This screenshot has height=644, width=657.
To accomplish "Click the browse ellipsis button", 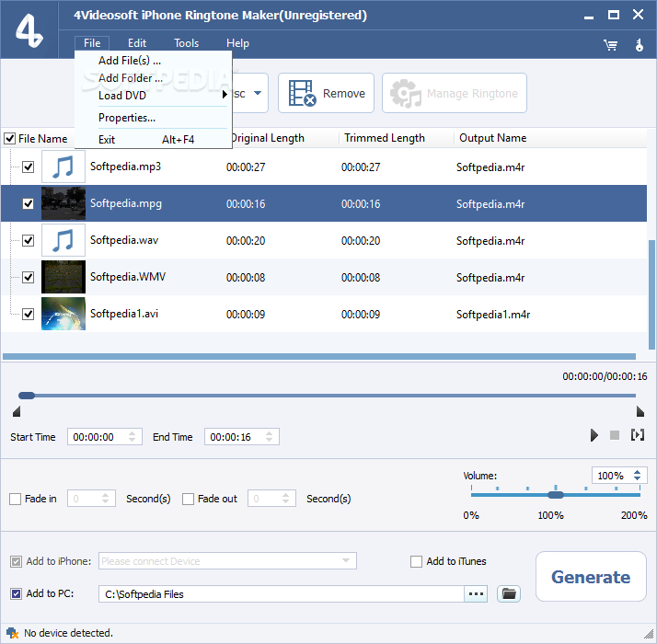I will click(476, 593).
